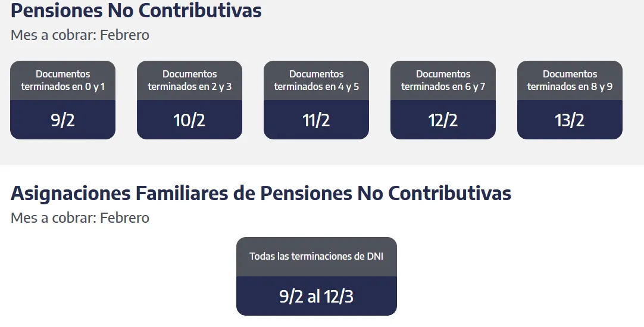Screen dimensions: 644x327
Task: Select the 12/2 payment date
Action: pyautogui.click(x=443, y=120)
